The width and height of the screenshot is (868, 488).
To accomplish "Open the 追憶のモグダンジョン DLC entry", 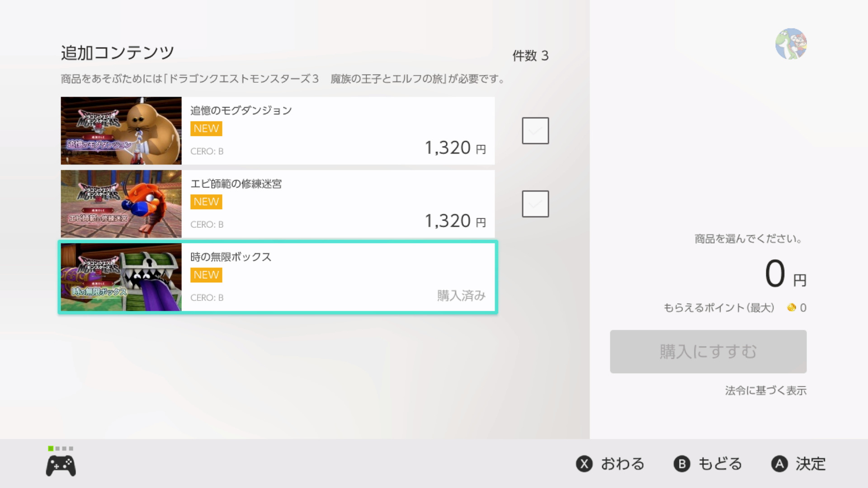I will (316, 131).
